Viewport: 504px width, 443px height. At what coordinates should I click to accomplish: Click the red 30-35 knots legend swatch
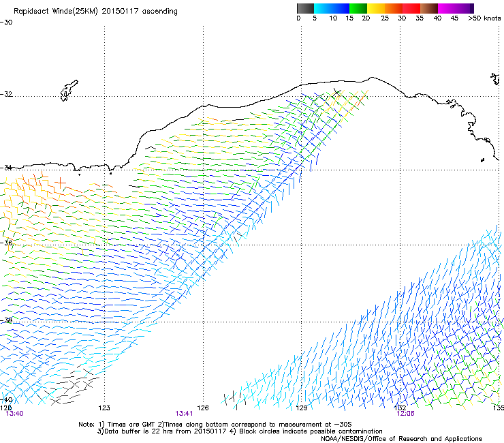411,8
